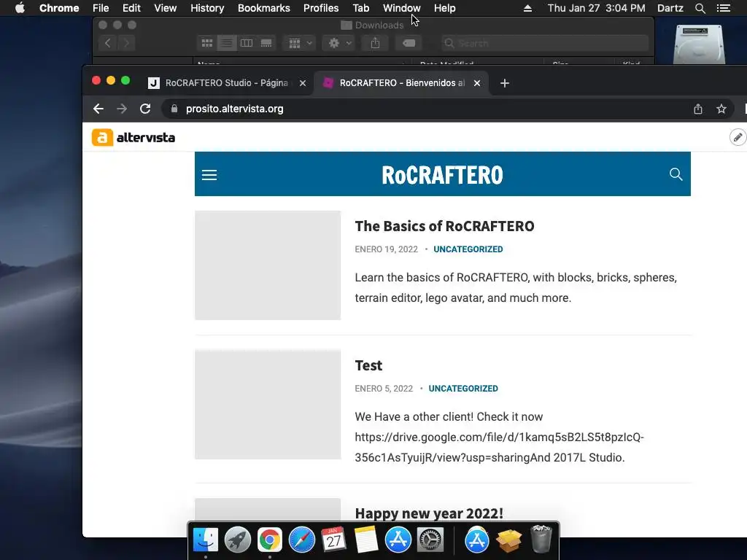Open the Finder group-by dropdown
Image resolution: width=747 pixels, height=560 pixels.
[x=300, y=43]
